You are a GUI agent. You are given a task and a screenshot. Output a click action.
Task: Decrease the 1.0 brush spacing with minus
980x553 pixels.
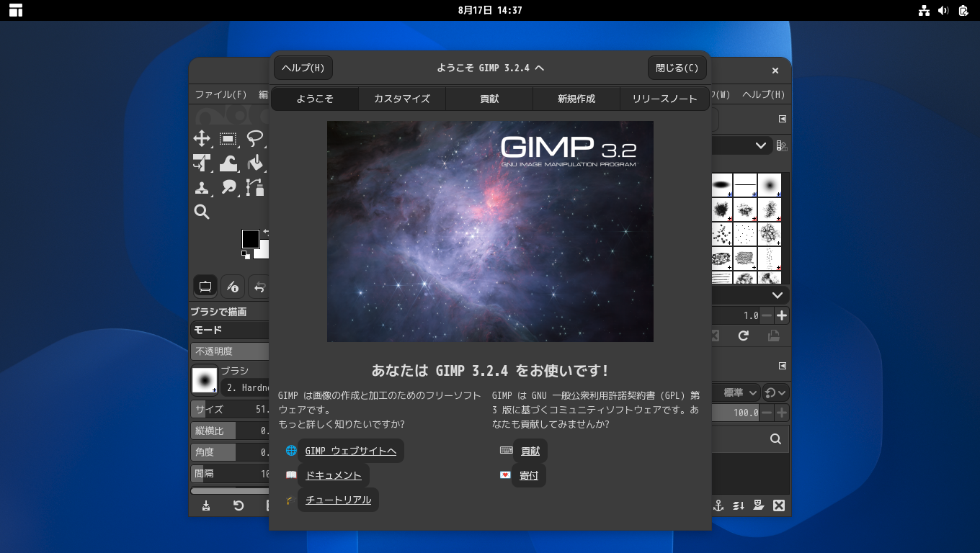click(767, 315)
